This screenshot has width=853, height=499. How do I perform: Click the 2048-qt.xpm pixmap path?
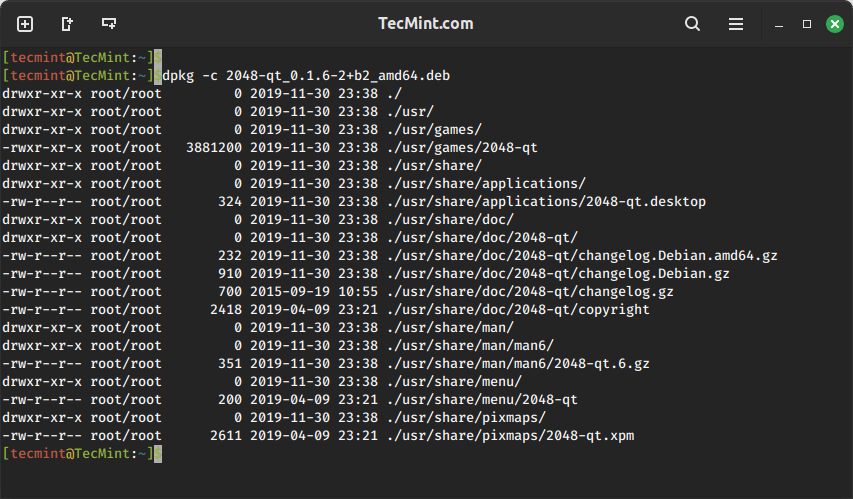pos(510,435)
